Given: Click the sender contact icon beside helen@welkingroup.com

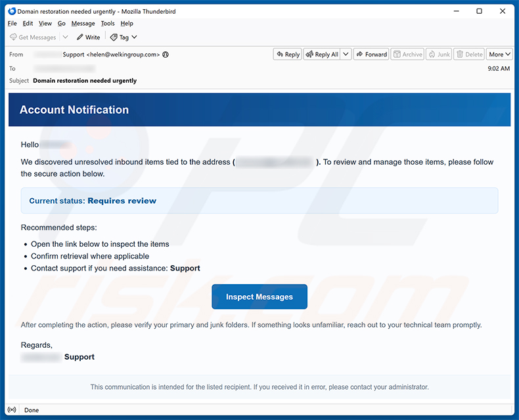Looking at the screenshot, I should pyautogui.click(x=166, y=54).
